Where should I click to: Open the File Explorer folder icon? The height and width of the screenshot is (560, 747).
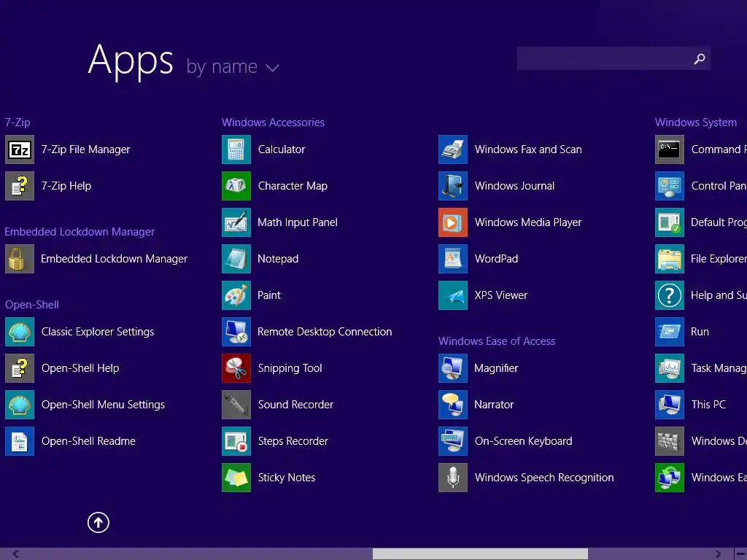pos(670,259)
